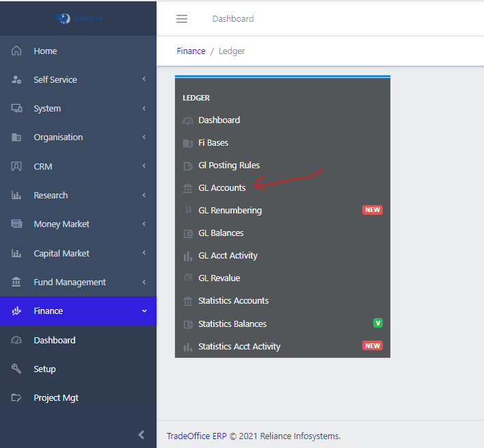The height and width of the screenshot is (448, 484).
Task: Click the GL Accounts bank icon
Action: pyautogui.click(x=188, y=188)
